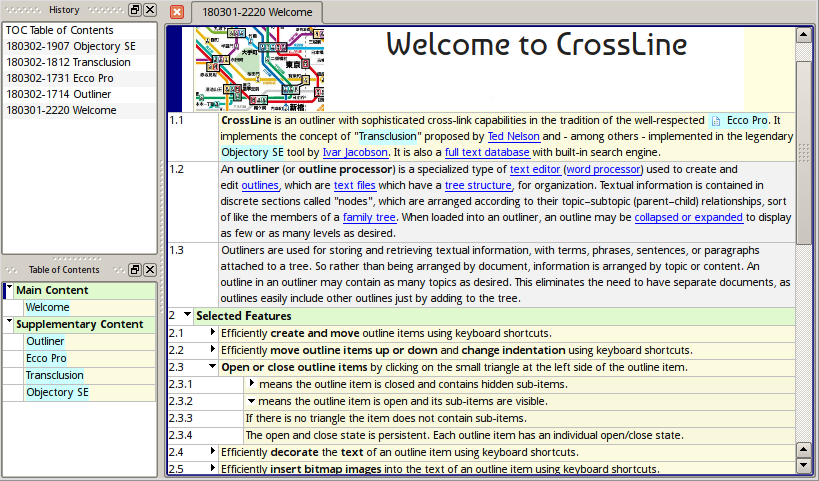This screenshot has height=481, width=819.
Task: Click the Welcome to CrossLine heading
Action: (536, 44)
